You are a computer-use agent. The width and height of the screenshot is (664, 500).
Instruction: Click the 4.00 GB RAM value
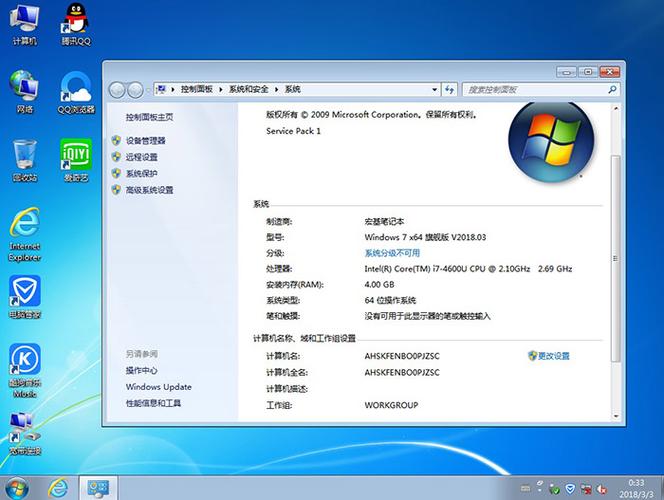coord(379,285)
